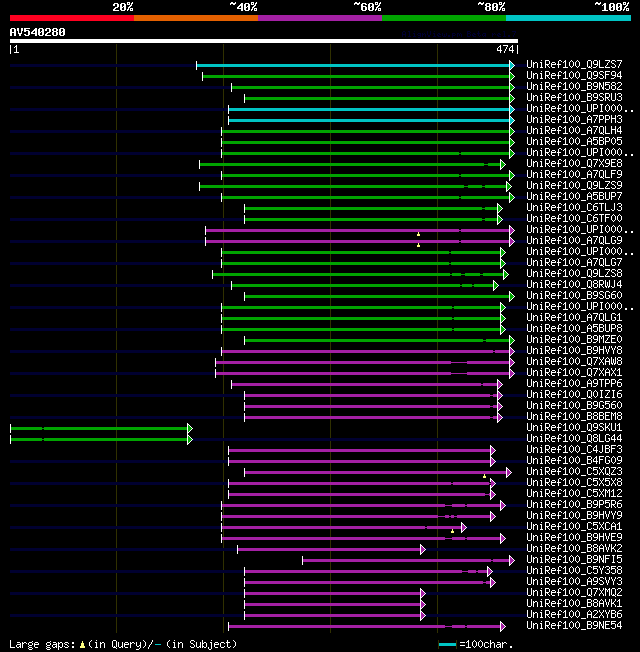This screenshot has height=652, width=640.
Task: Click the UniRef100_B9HVY9 label
Action: (574, 516)
